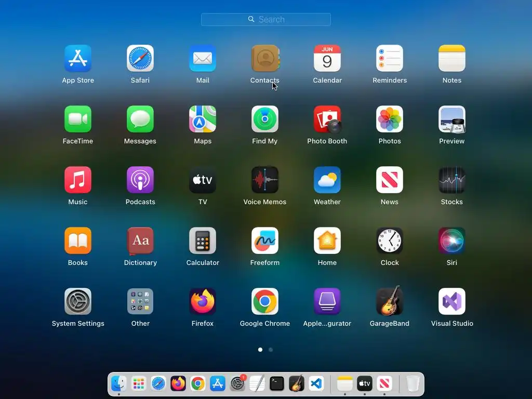Image resolution: width=532 pixels, height=399 pixels.
Task: Open the Home app
Action: click(x=327, y=241)
